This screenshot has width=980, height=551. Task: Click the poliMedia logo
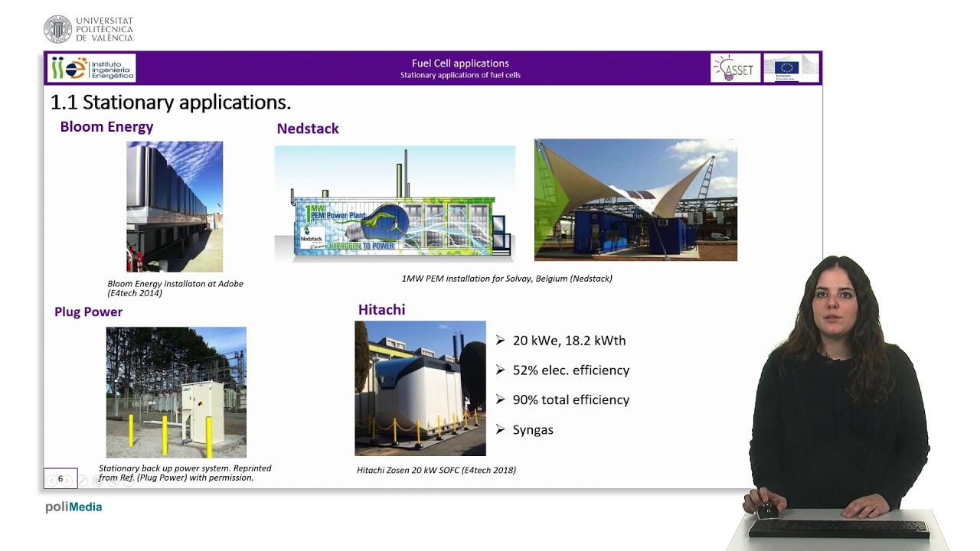click(73, 507)
